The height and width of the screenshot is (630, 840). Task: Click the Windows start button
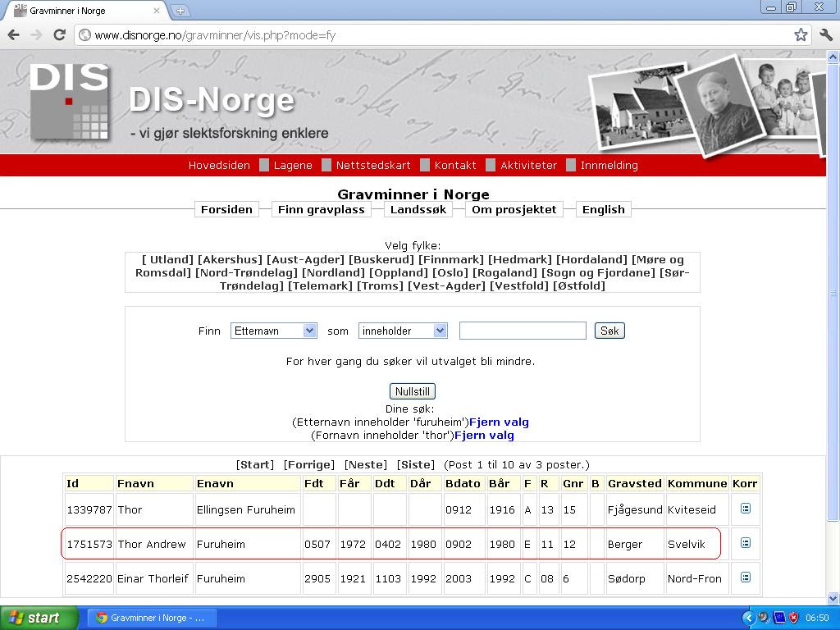tap(38, 618)
